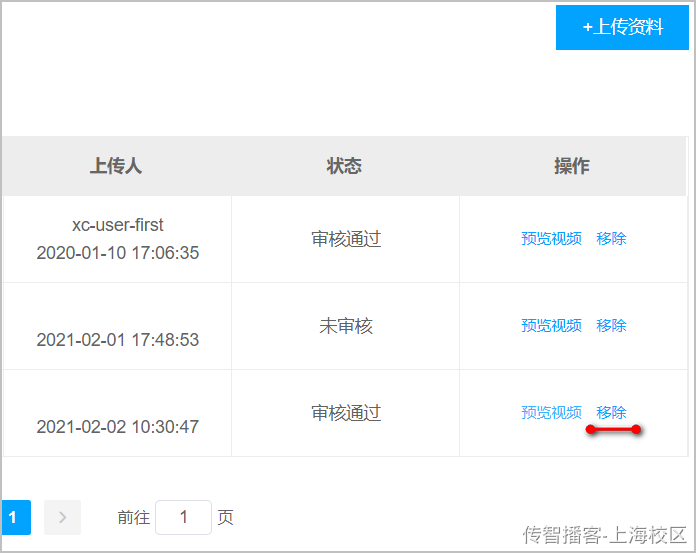
Task: Click 移除 for the 2021-02-02 10:30:47 row
Action: 611,413
